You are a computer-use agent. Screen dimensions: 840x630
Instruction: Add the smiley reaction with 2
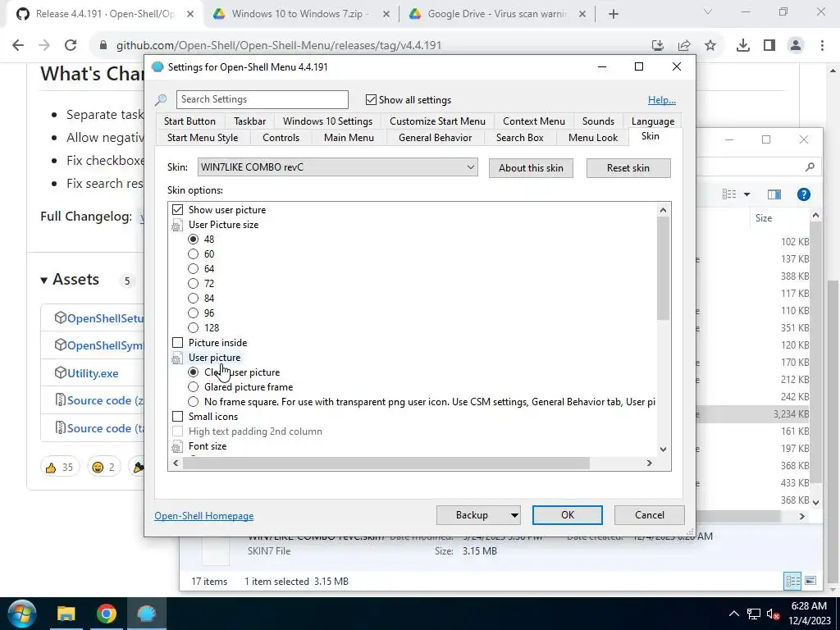pyautogui.click(x=103, y=467)
